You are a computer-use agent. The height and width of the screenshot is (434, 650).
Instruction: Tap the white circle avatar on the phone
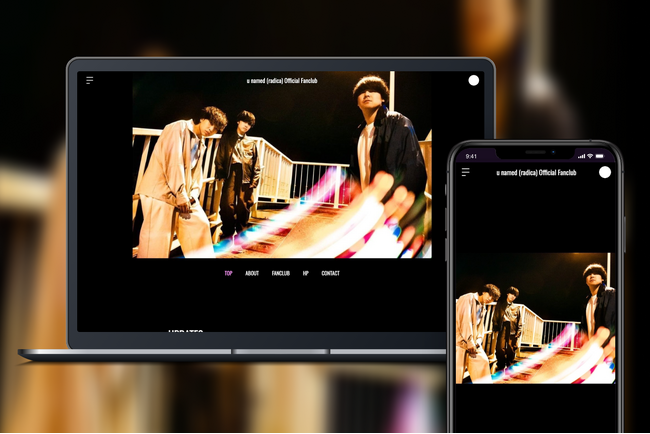605,172
